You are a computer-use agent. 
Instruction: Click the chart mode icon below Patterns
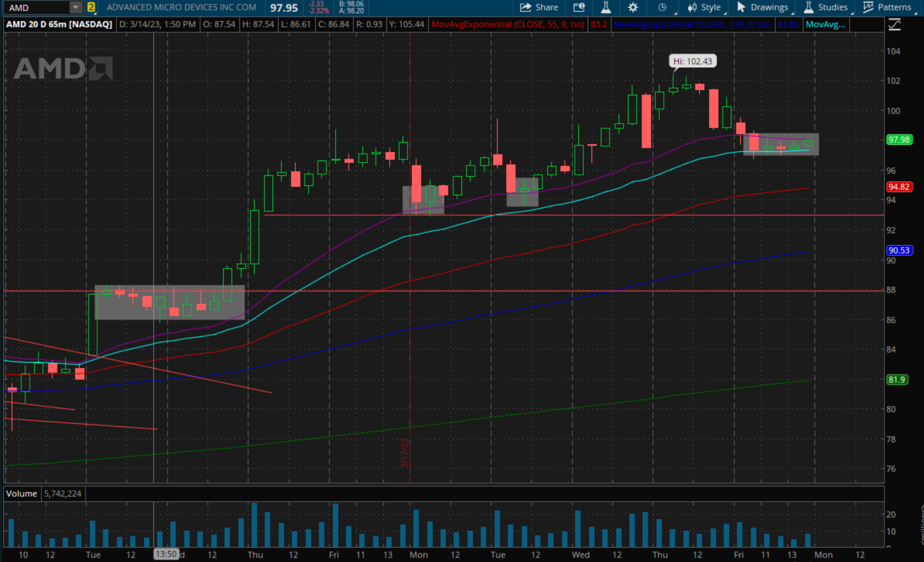(894, 25)
